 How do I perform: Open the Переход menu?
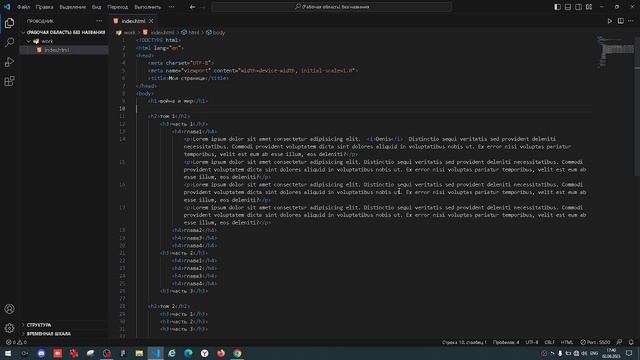coord(118,7)
